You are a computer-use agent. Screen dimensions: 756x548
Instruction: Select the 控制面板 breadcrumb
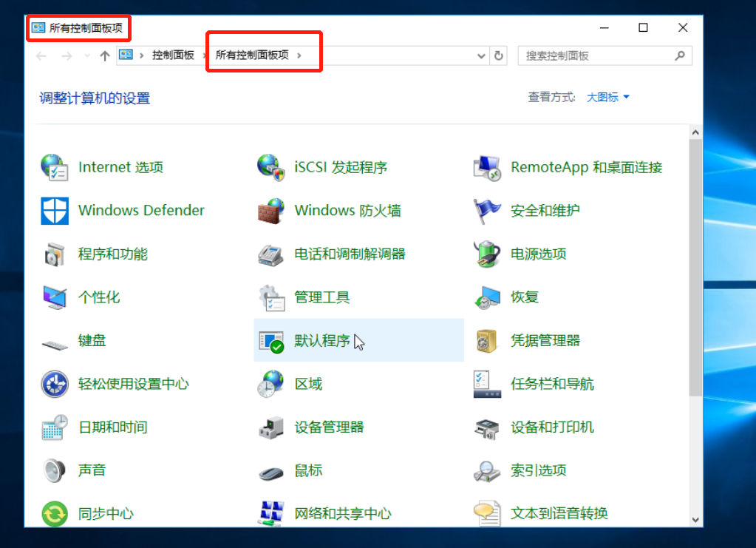173,55
